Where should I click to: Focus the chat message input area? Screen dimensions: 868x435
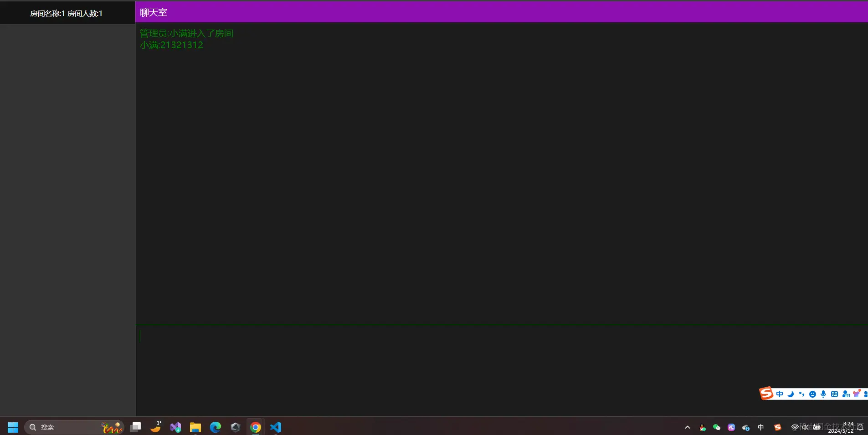pos(502,370)
